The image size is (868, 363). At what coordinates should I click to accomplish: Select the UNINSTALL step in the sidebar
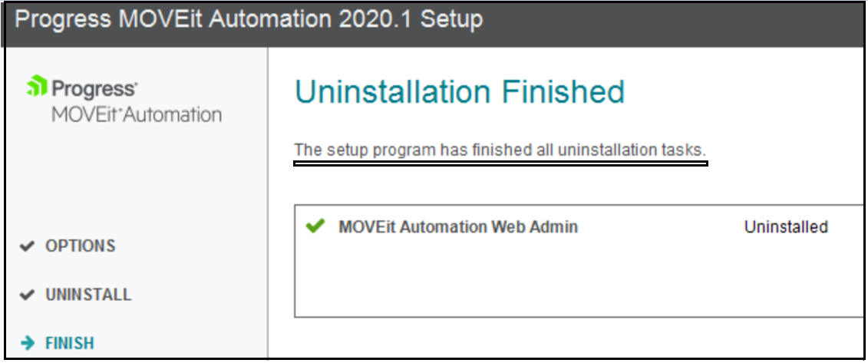click(87, 295)
